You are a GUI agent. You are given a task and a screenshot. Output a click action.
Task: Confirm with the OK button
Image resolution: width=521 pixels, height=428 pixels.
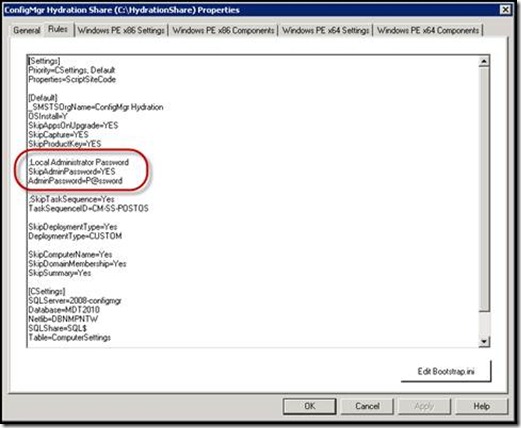pos(309,406)
